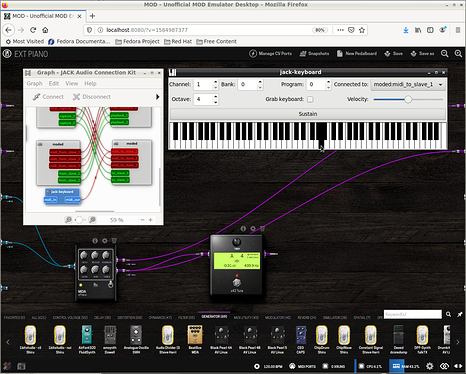Click zoom slider knob in JACK Graph
The width and height of the screenshot is (466, 374).
(79, 220)
